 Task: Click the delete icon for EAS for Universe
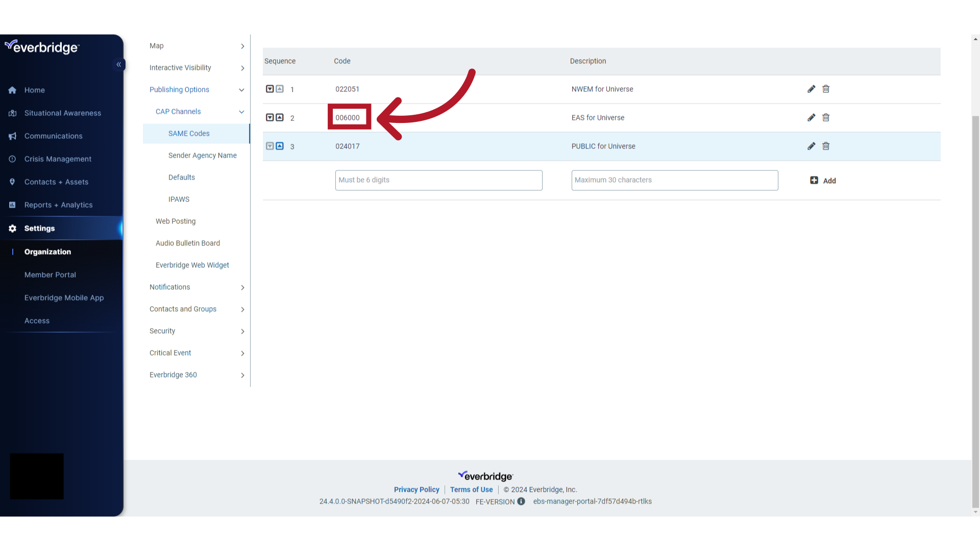[826, 117]
